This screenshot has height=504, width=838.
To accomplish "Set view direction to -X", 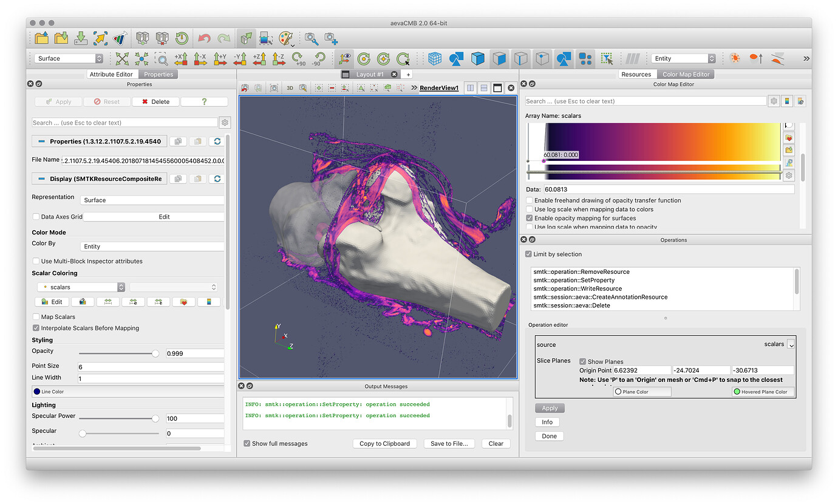I will coord(200,58).
